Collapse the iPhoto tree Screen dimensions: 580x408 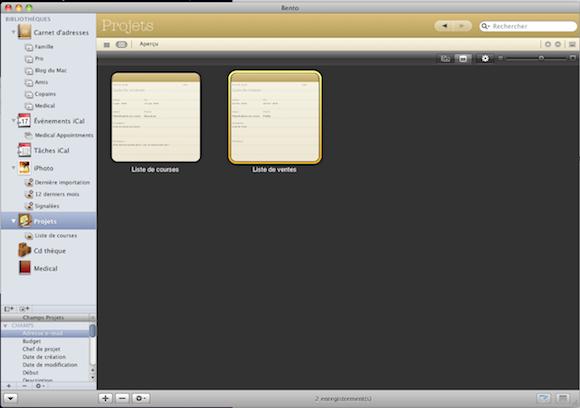(13, 168)
